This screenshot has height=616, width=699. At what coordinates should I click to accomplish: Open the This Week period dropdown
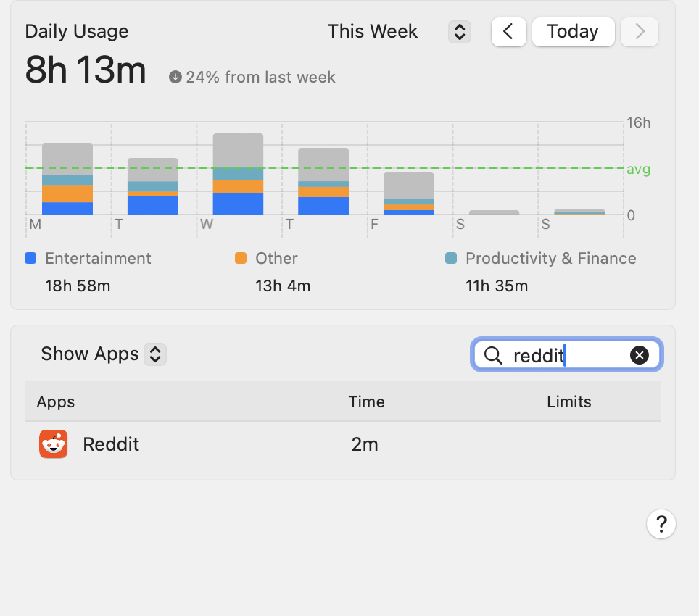click(460, 32)
